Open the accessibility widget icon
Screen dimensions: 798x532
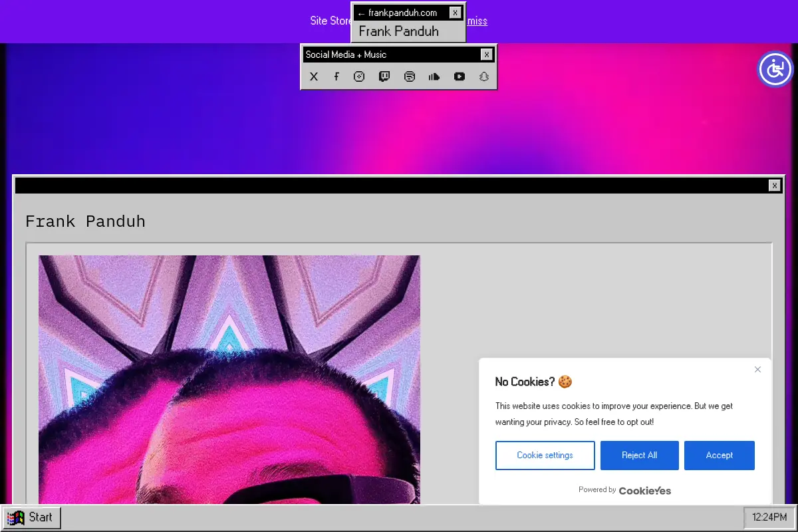tap(775, 68)
